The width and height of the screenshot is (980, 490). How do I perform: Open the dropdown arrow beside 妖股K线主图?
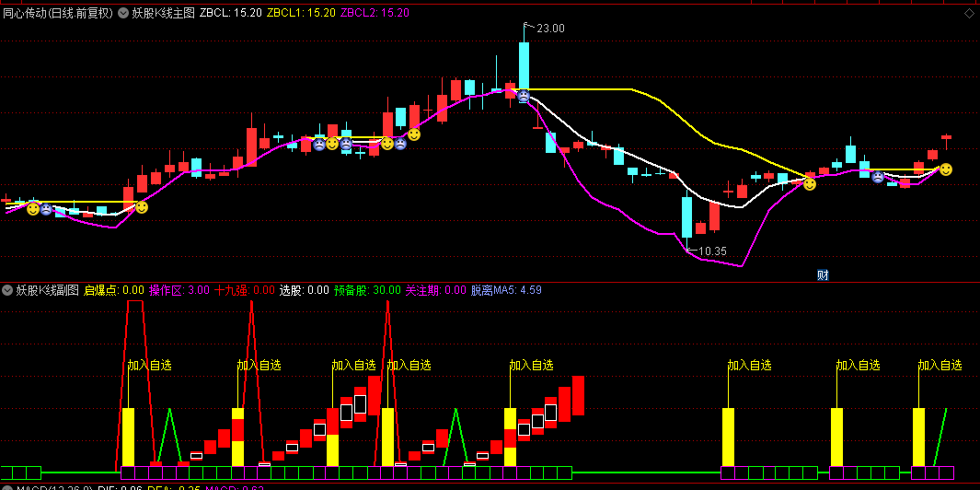123,13
